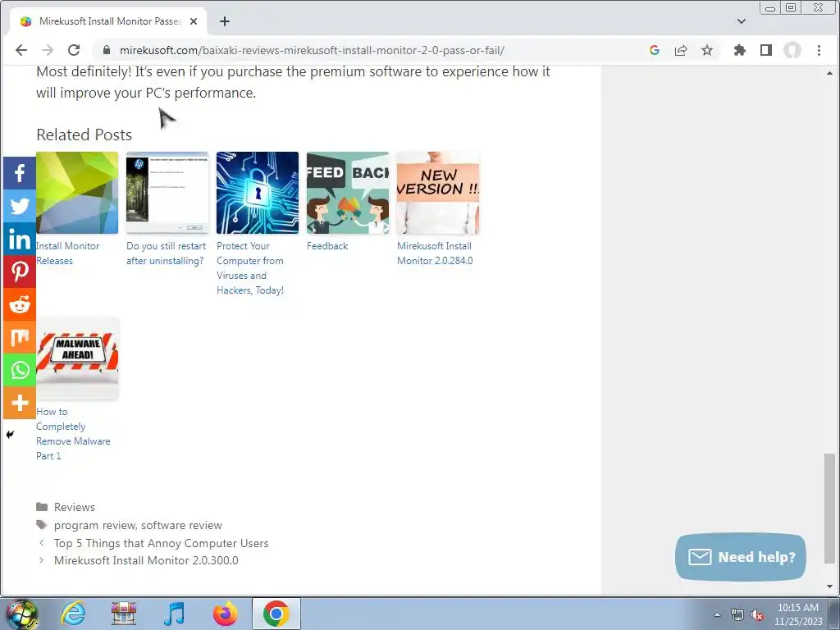Open Chrome extensions puzzle icon
This screenshot has width=840, height=630.
(740, 50)
